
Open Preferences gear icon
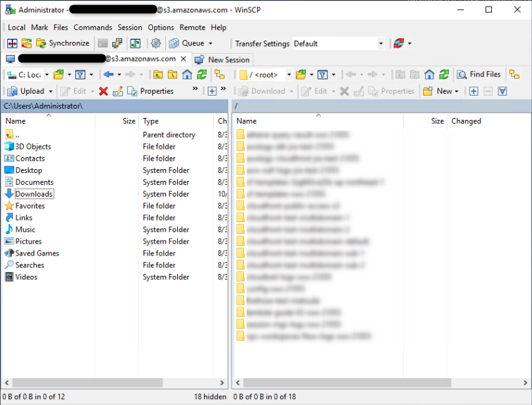155,43
